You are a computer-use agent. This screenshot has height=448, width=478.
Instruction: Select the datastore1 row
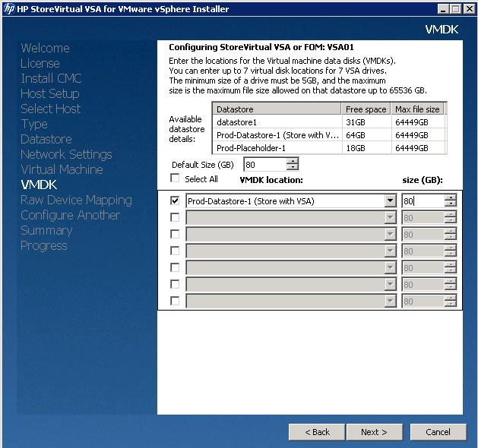pyautogui.click(x=328, y=122)
